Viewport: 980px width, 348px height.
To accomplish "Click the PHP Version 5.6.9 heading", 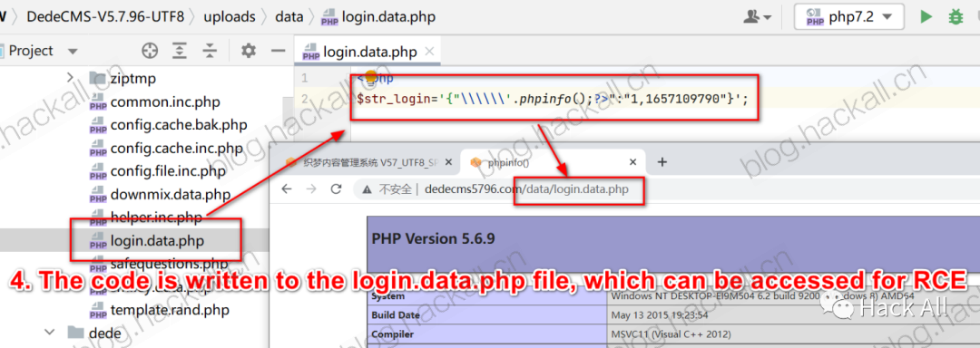I will [x=434, y=239].
